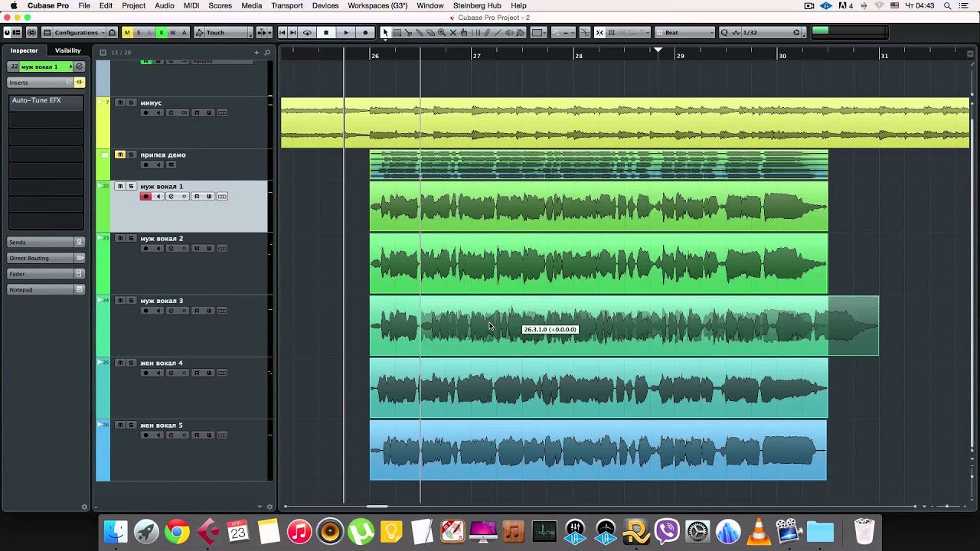980x551 pixels.
Task: Expand the Notepad section in Inspector
Action: [x=41, y=289]
